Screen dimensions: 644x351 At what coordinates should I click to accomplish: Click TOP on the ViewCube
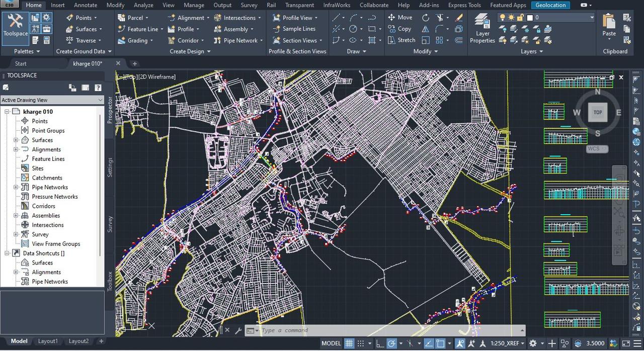pyautogui.click(x=597, y=112)
